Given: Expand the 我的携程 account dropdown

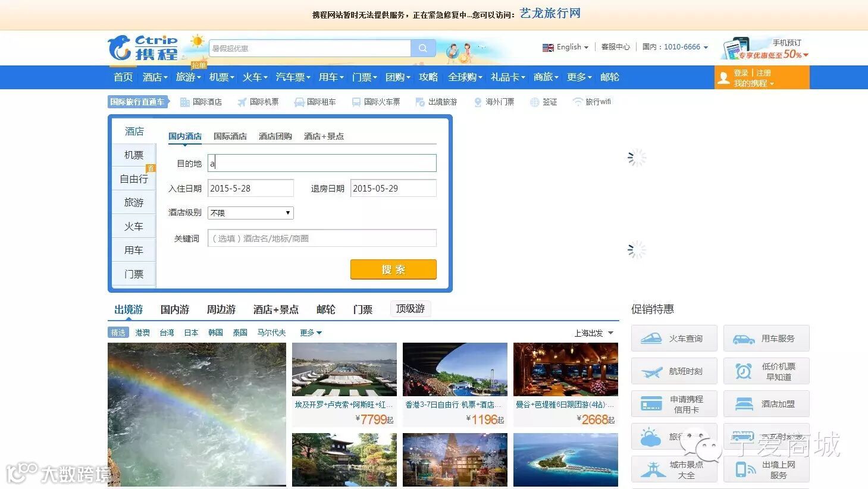Looking at the screenshot, I should coord(754,83).
